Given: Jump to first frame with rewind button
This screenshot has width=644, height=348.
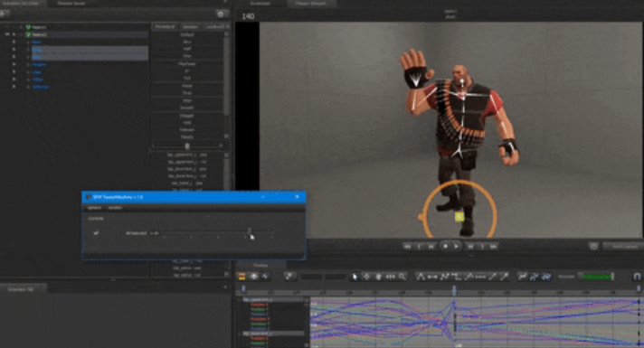Looking at the screenshot, I should (407, 246).
